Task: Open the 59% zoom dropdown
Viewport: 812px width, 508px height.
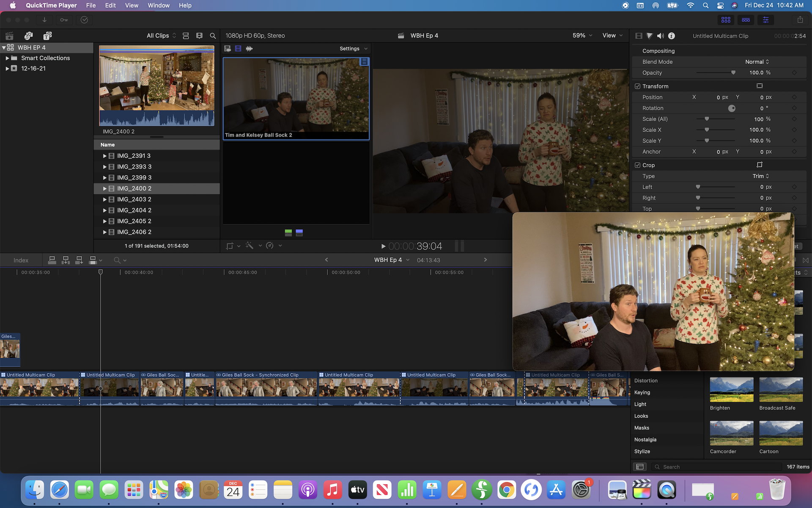Action: click(x=582, y=36)
